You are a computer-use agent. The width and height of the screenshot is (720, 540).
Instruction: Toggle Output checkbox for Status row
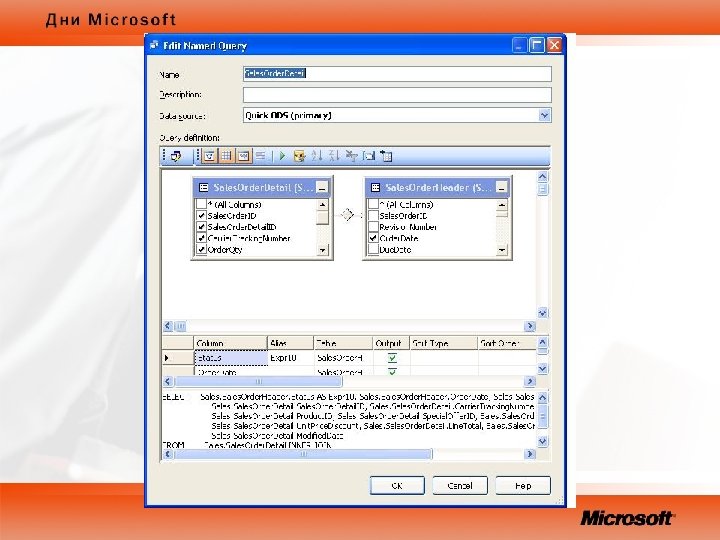[392, 358]
